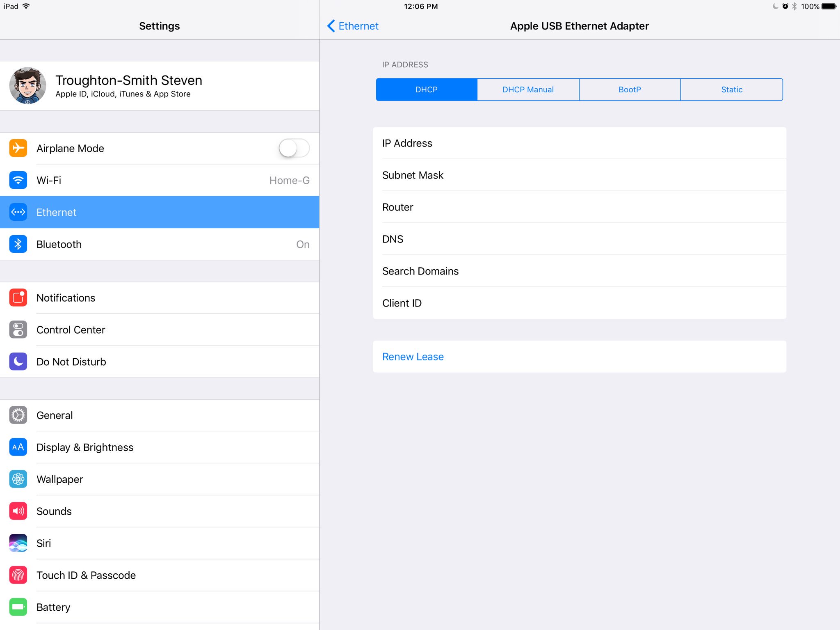Select Static IP configuration
Image resolution: width=840 pixels, height=630 pixels.
[x=731, y=89]
